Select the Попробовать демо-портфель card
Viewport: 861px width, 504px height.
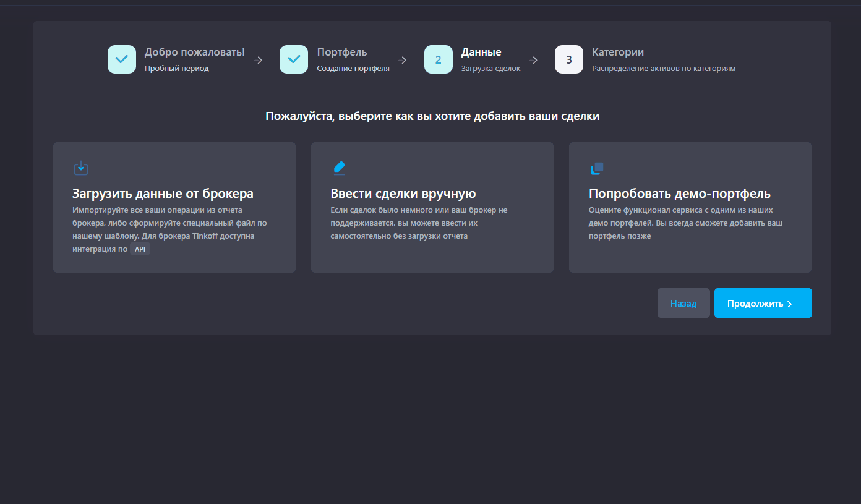[690, 207]
